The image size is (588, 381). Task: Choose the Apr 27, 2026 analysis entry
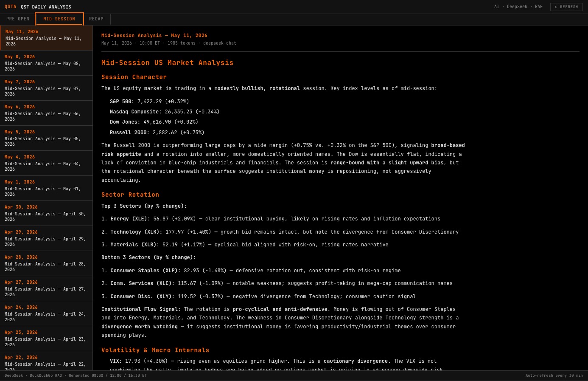click(46, 288)
